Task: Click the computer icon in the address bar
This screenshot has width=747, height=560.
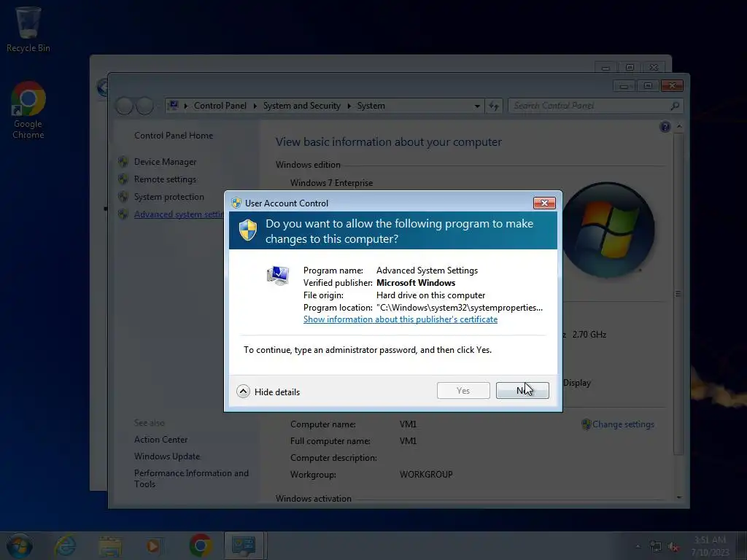Action: [x=174, y=105]
